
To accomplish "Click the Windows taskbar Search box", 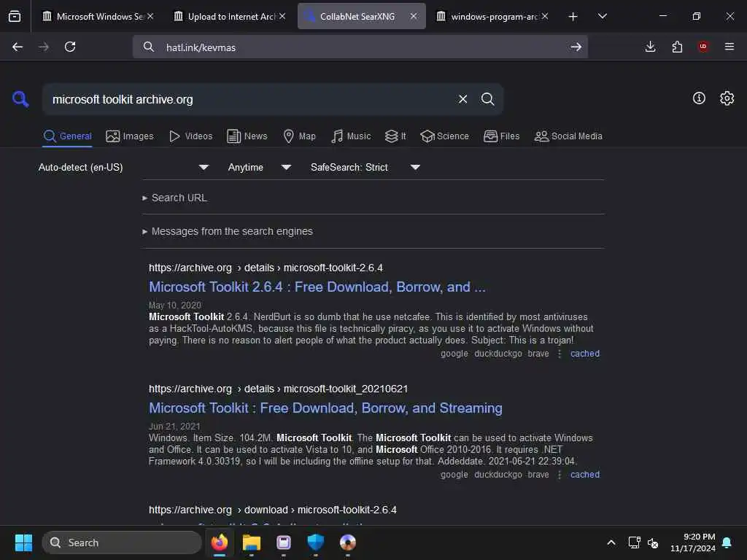I will click(x=122, y=542).
